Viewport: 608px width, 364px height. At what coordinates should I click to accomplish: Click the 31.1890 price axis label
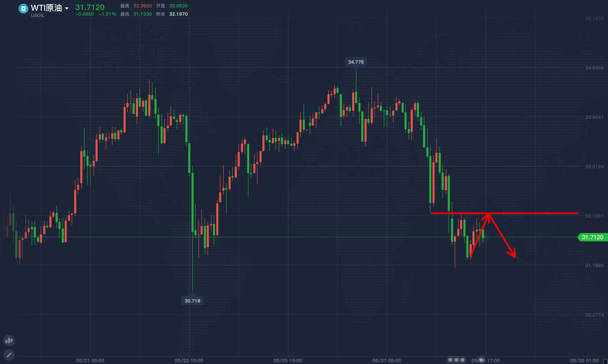[x=594, y=266]
